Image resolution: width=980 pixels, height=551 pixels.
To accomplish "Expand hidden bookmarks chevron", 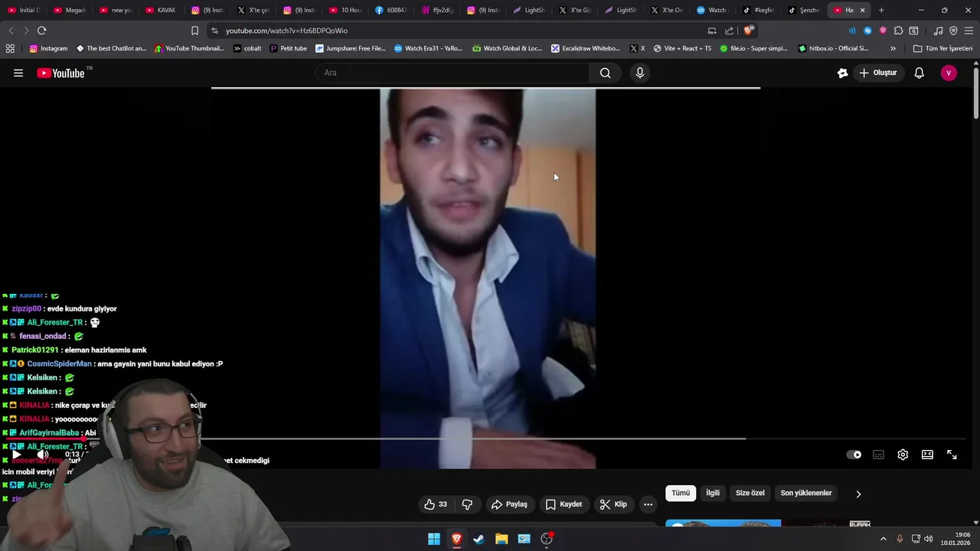I will pyautogui.click(x=893, y=48).
